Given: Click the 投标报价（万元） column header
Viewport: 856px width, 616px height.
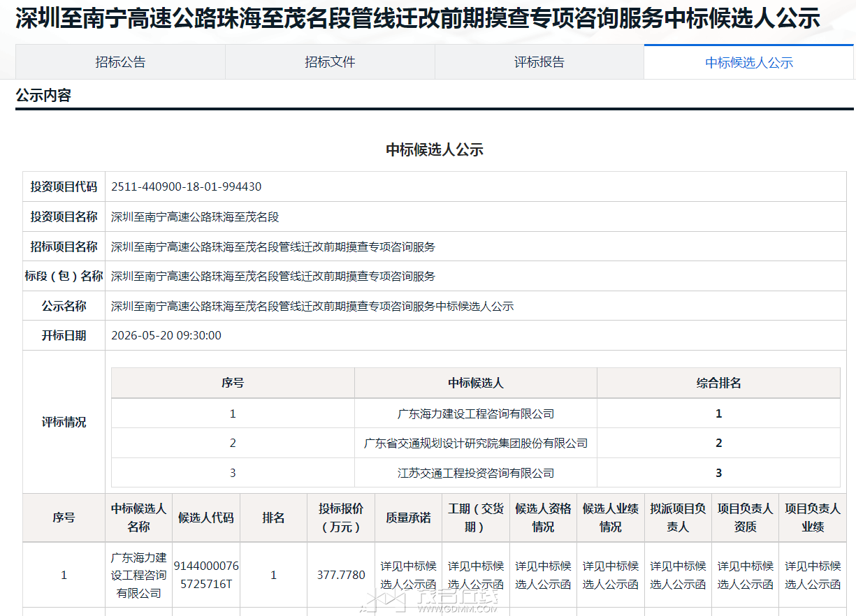Looking at the screenshot, I should (x=341, y=518).
